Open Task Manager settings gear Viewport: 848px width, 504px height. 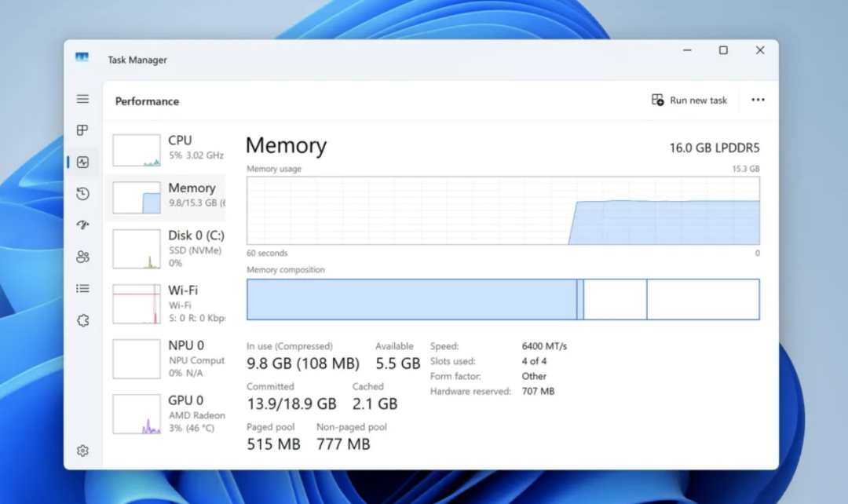pos(82,451)
